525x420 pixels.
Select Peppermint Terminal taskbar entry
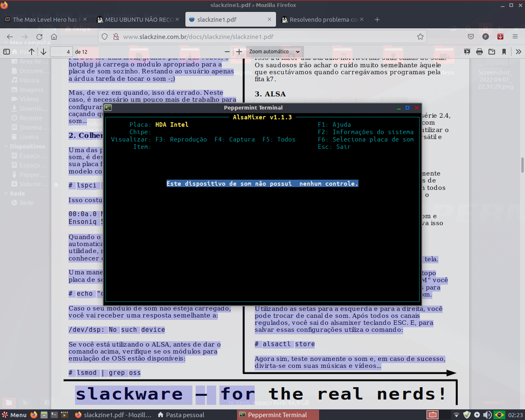(278, 415)
